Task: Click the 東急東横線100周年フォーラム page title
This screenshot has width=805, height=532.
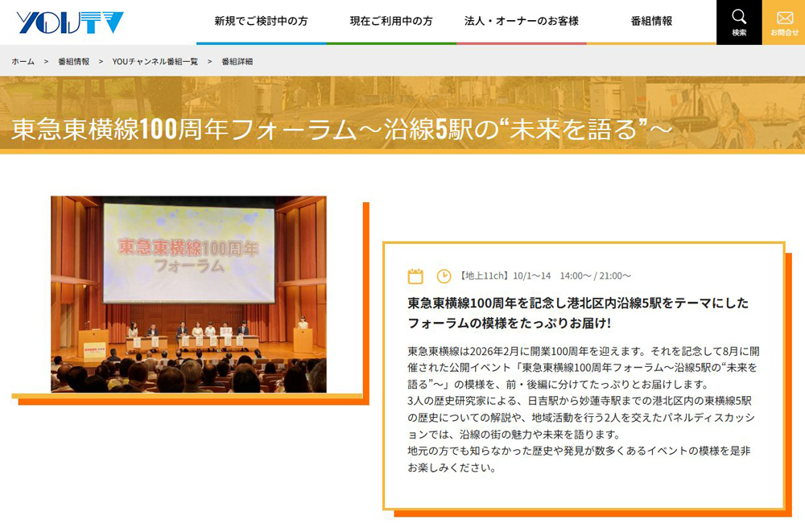Action: [341, 130]
